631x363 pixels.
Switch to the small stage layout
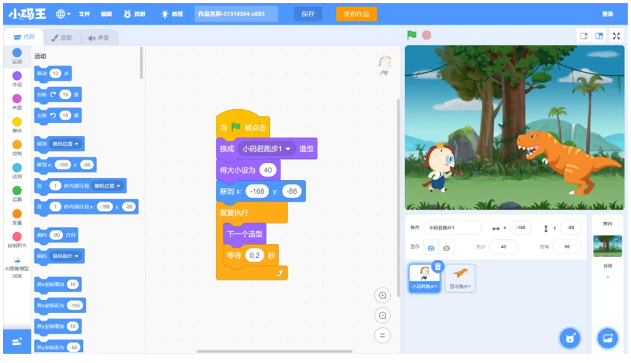[x=584, y=36]
